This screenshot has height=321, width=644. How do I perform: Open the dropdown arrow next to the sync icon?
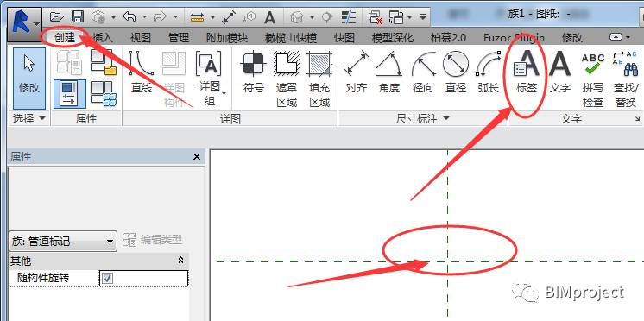[113, 17]
